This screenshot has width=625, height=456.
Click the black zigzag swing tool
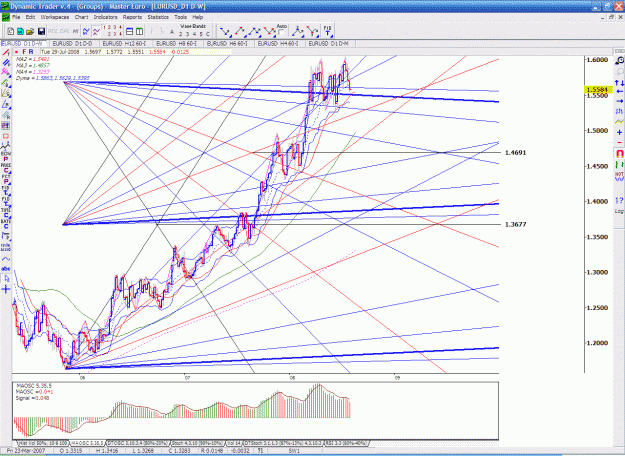[x=6, y=146]
